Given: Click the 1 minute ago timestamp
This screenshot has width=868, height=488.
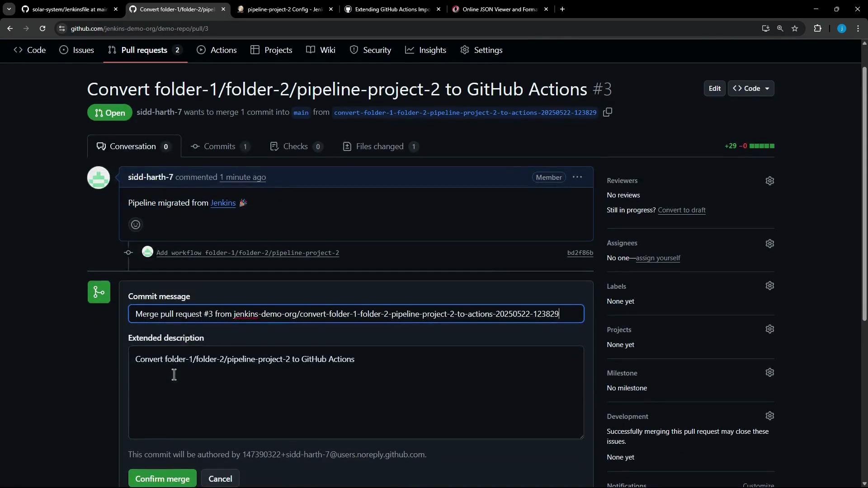Looking at the screenshot, I should point(243,177).
